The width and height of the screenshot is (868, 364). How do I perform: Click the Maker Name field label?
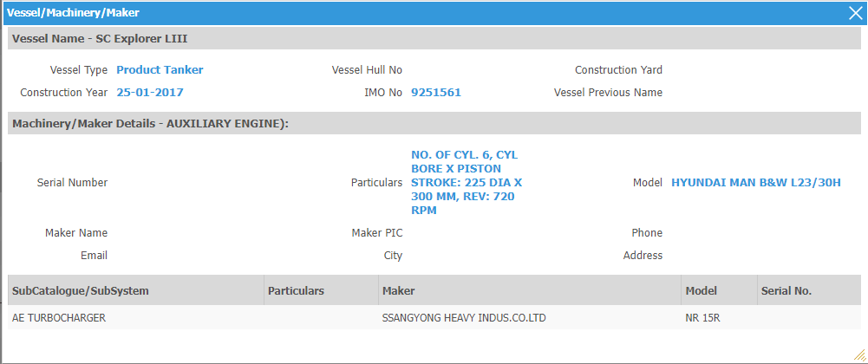click(x=76, y=233)
